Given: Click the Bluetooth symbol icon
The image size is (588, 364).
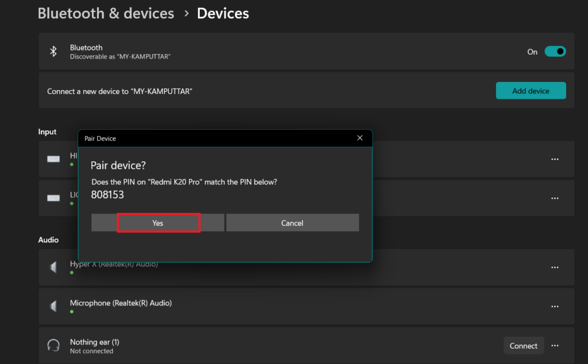Looking at the screenshot, I should click(53, 52).
